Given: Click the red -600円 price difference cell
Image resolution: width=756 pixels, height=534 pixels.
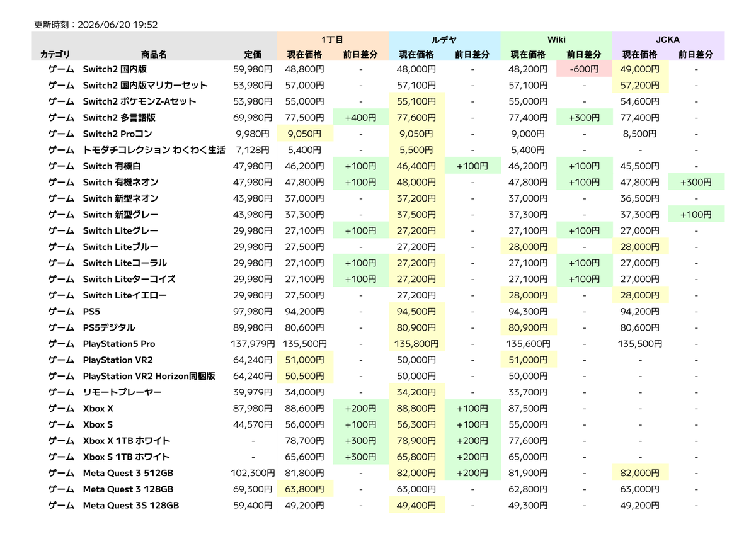Looking at the screenshot, I should [584, 69].
